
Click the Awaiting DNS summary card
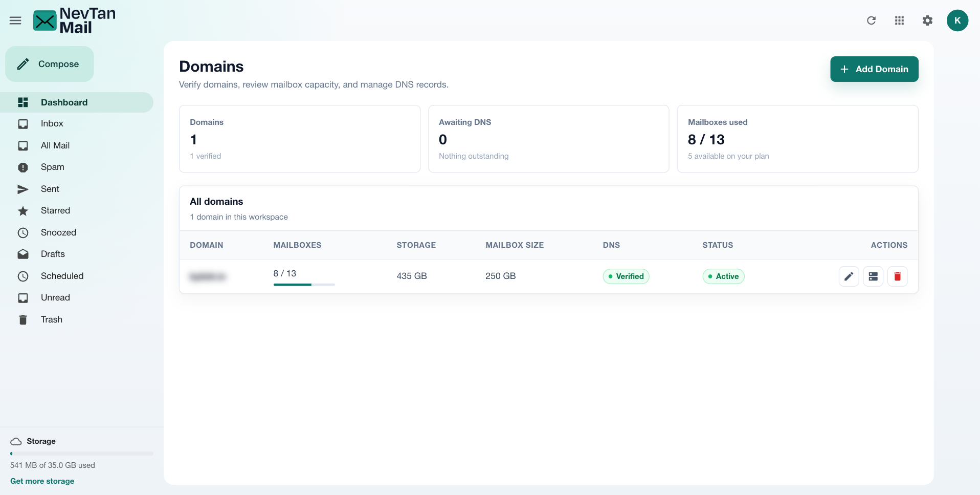tap(549, 139)
